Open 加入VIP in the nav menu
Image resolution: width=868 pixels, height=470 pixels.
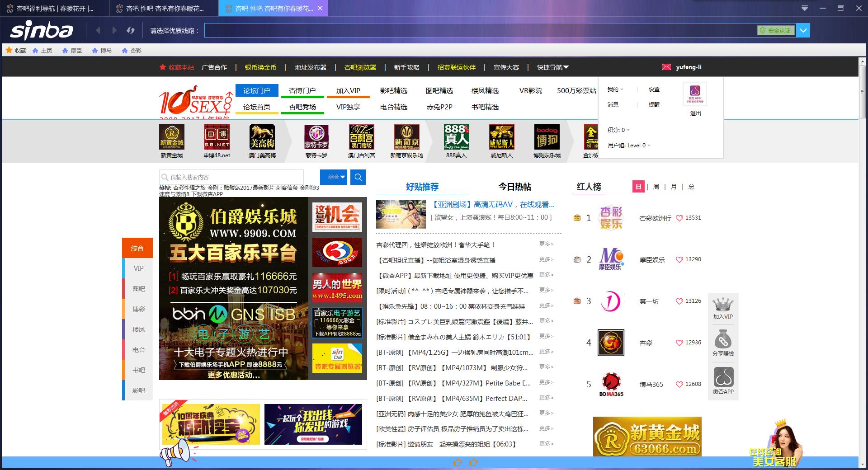click(348, 90)
